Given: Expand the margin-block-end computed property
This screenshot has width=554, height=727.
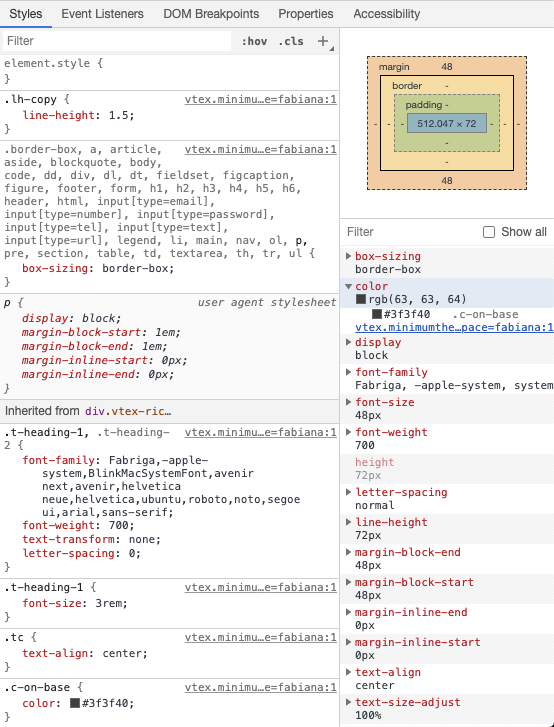Looking at the screenshot, I should point(349,552).
